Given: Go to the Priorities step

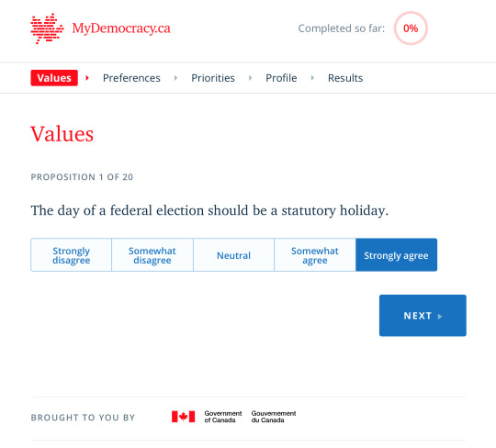Looking at the screenshot, I should click(213, 78).
